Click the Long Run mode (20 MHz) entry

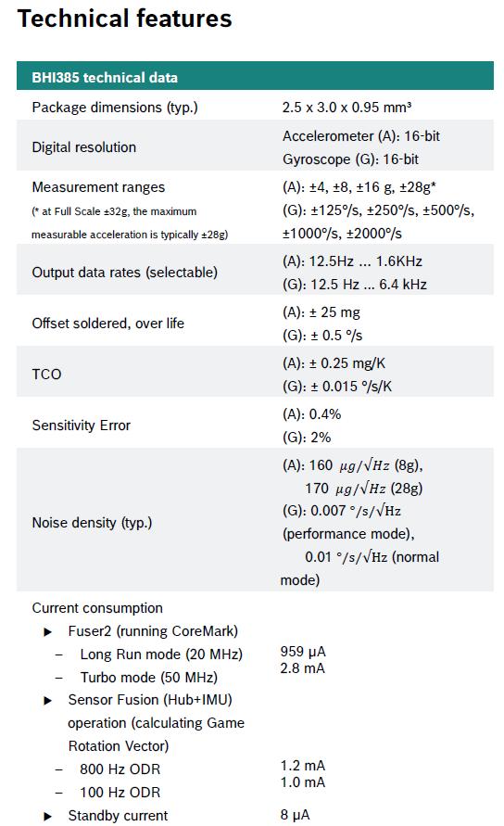161,654
